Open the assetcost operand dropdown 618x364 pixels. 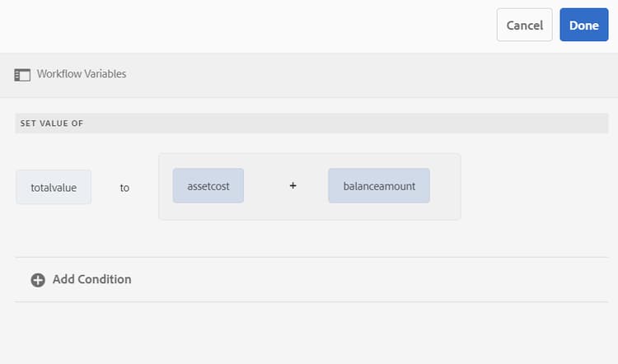(x=208, y=186)
